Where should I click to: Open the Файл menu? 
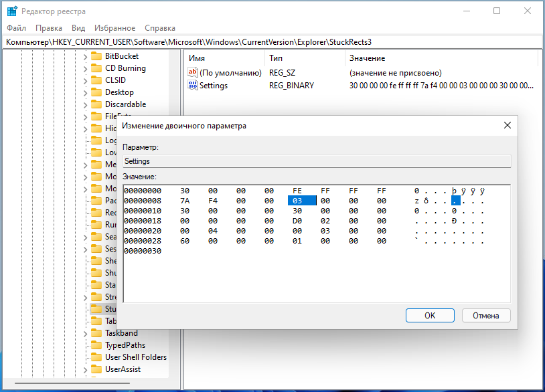(16, 28)
